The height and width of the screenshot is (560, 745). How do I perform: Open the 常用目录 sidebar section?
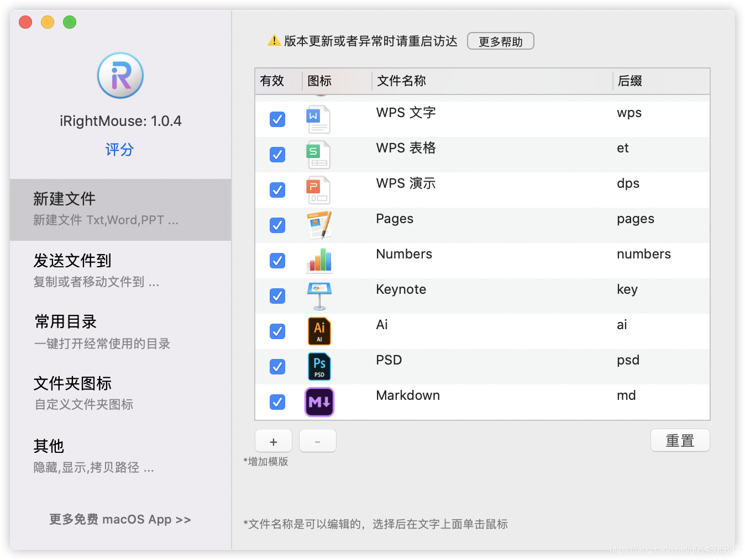(120, 332)
